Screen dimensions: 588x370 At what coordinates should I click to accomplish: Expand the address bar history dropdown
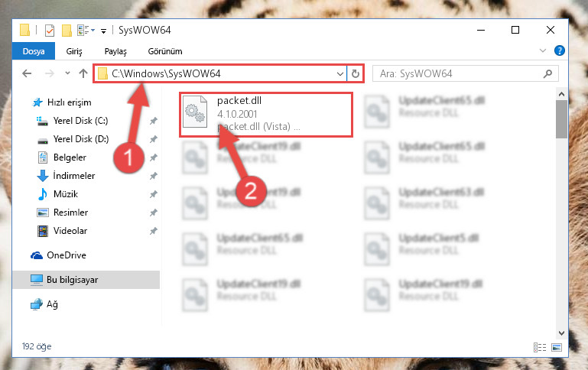point(339,74)
